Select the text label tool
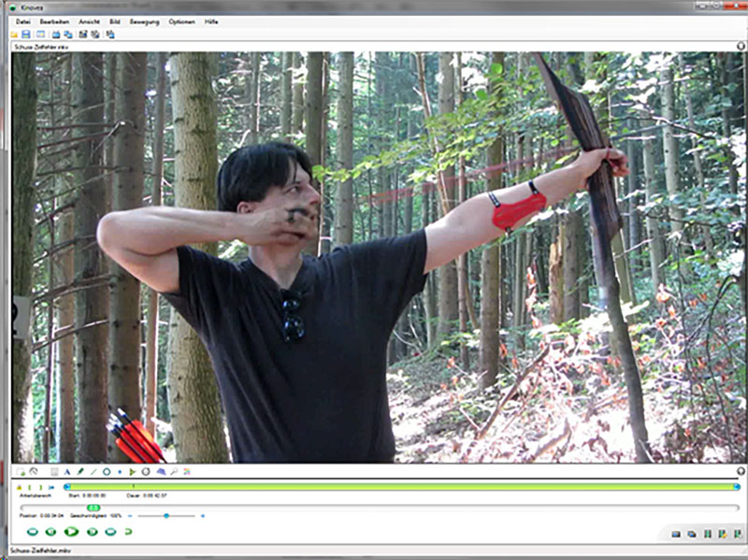 pos(67,472)
